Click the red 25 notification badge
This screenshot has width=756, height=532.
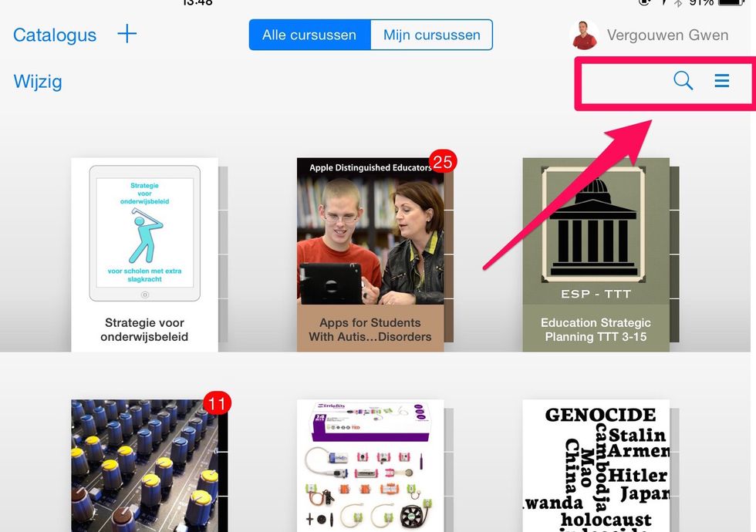[x=443, y=162]
